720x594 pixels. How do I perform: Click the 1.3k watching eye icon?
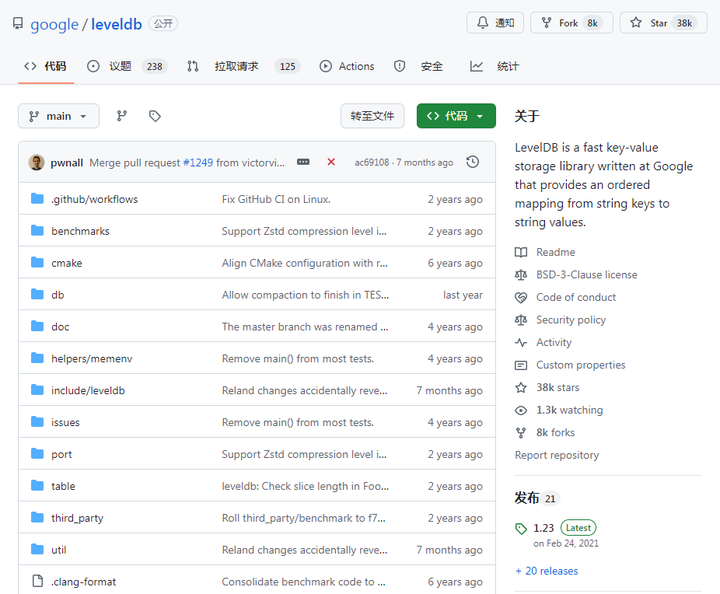(521, 410)
